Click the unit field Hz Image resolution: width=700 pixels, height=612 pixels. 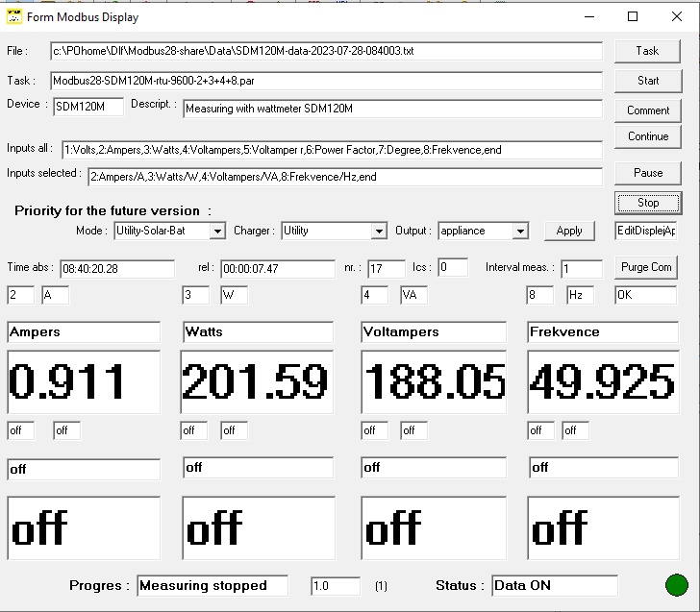581,295
